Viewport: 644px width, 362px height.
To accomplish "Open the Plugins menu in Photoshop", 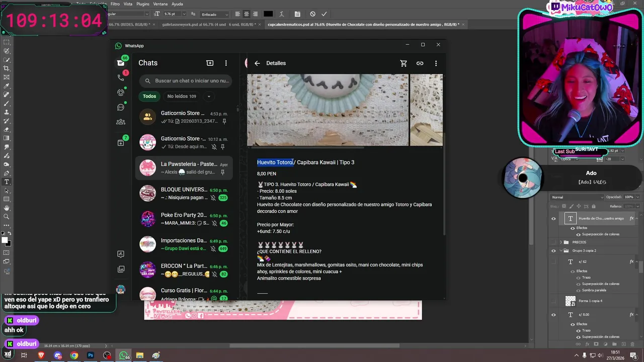I will click(x=143, y=4).
